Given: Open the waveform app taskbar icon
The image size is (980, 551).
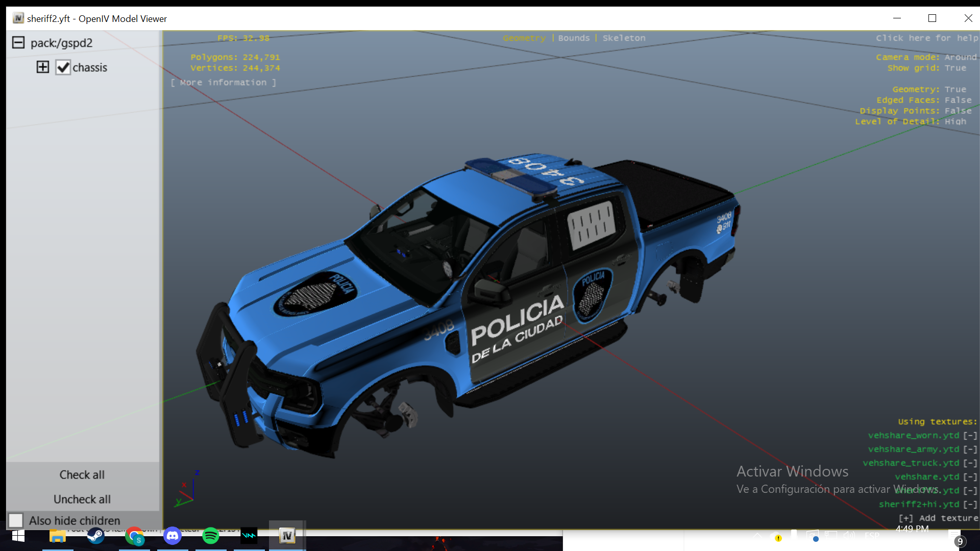Looking at the screenshot, I should coord(249,536).
